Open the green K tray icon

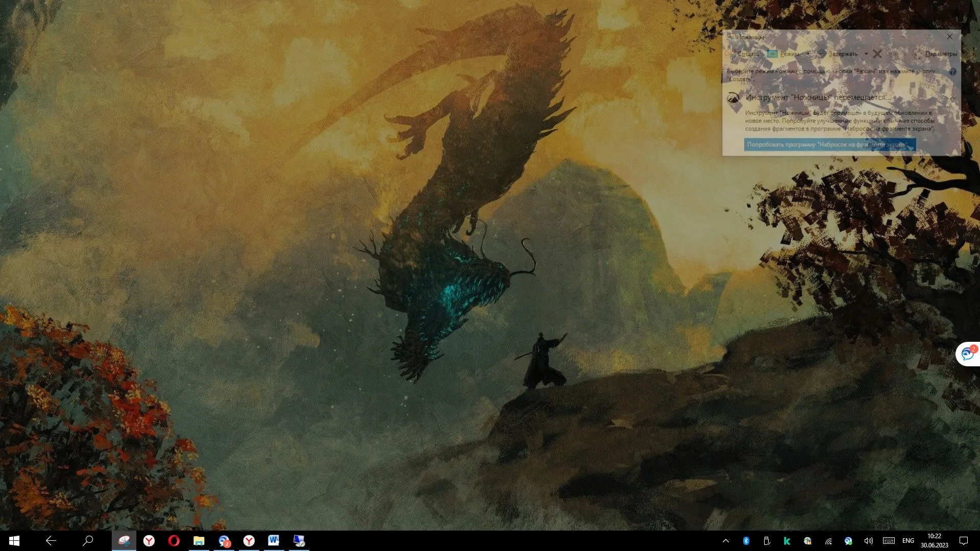pos(787,541)
